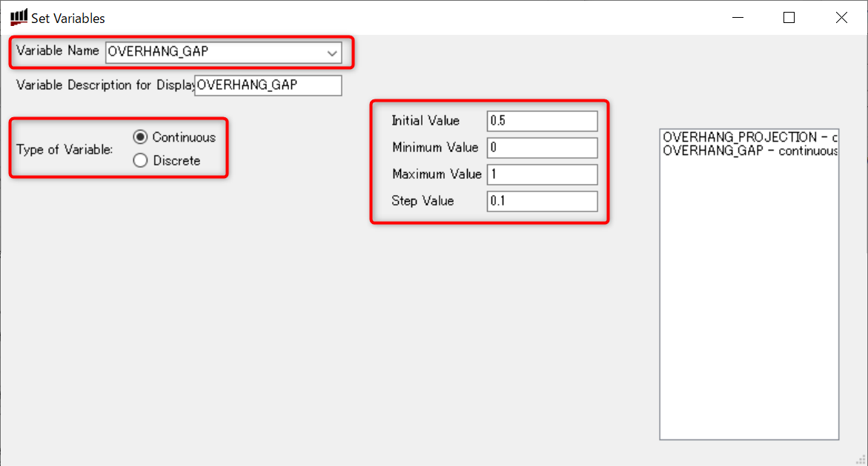Viewport: 868px width, 466px height.
Task: Click into the Maximum Value field
Action: tap(542, 174)
